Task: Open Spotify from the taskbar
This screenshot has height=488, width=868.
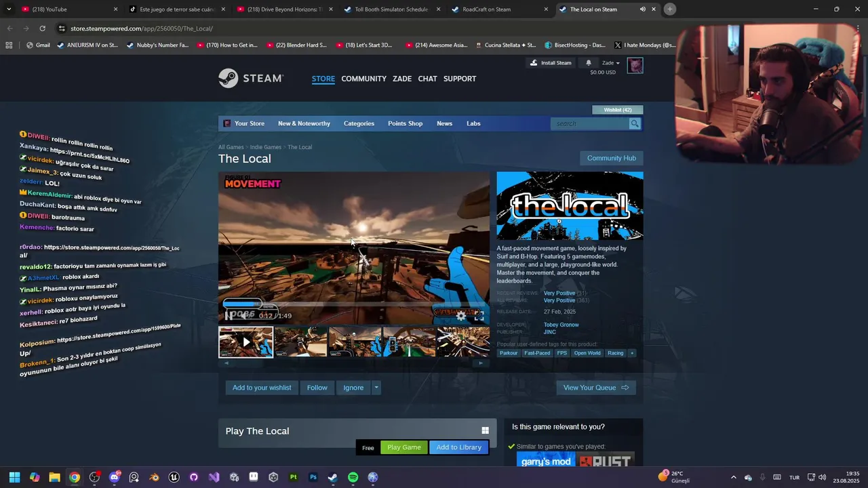Action: click(x=353, y=477)
